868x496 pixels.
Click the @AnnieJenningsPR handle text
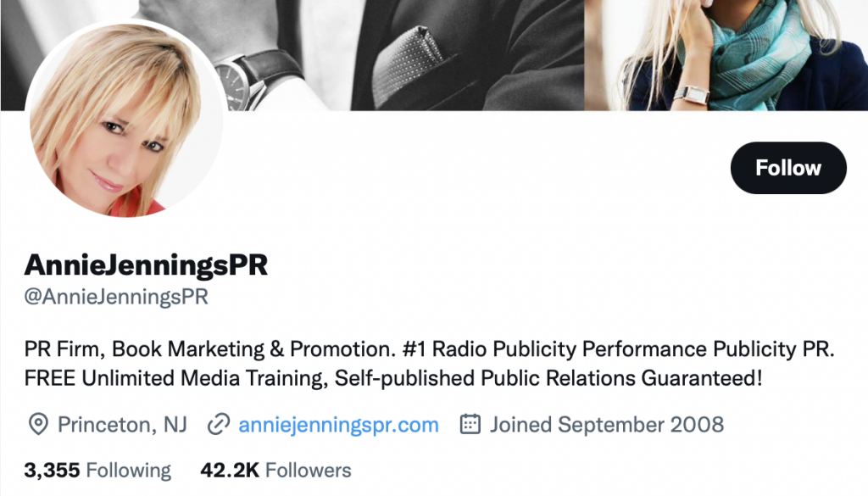[116, 297]
